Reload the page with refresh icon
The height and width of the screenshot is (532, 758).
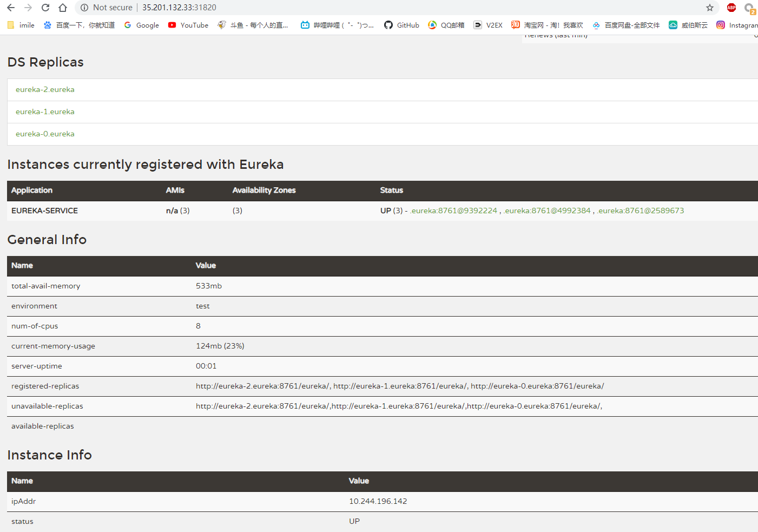pos(45,8)
